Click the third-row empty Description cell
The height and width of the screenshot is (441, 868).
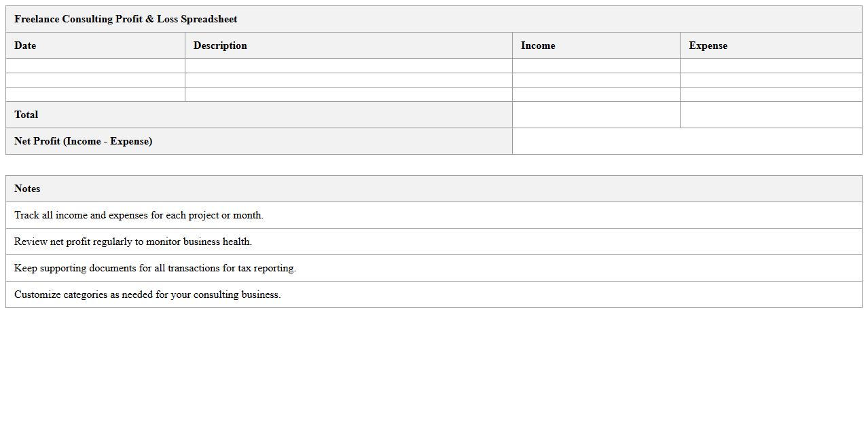[348, 94]
